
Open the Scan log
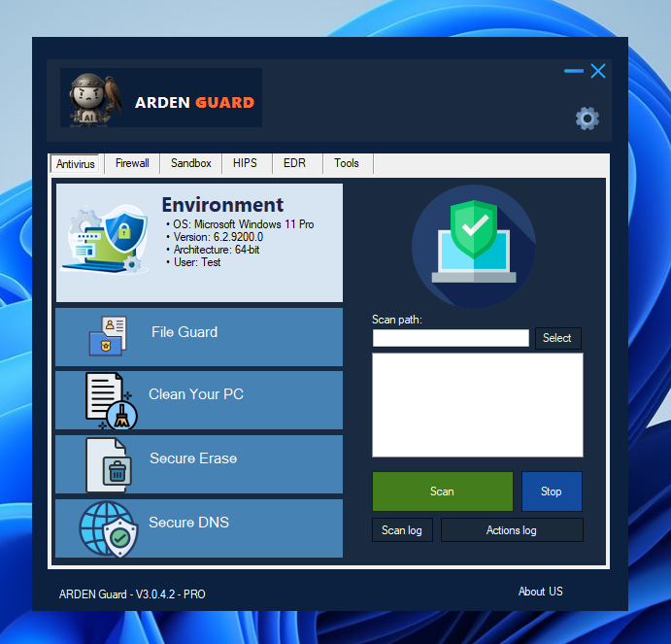pos(402,530)
